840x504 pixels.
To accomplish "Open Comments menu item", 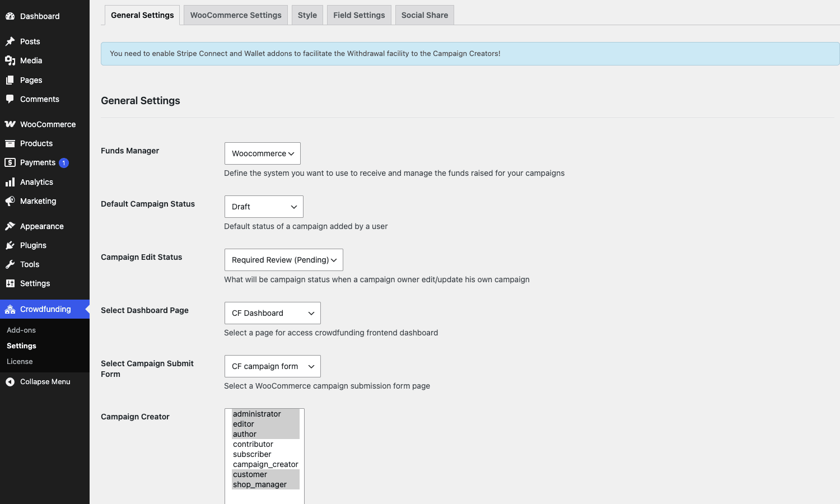I will coord(45,99).
